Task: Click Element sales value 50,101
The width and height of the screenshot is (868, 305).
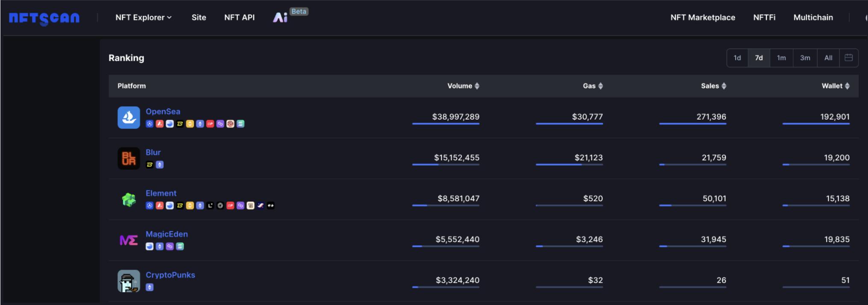Action: tap(714, 199)
